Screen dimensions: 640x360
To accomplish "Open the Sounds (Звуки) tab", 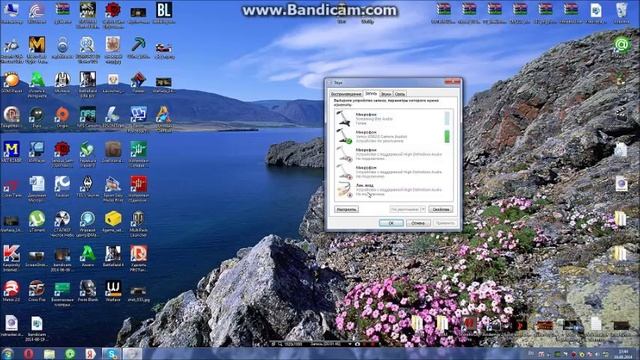I will click(386, 94).
